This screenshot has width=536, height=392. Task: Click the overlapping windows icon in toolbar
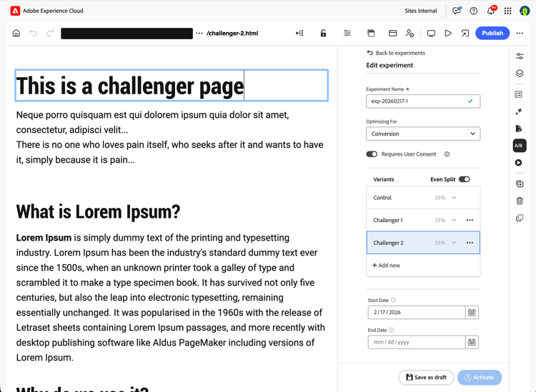[x=371, y=33]
